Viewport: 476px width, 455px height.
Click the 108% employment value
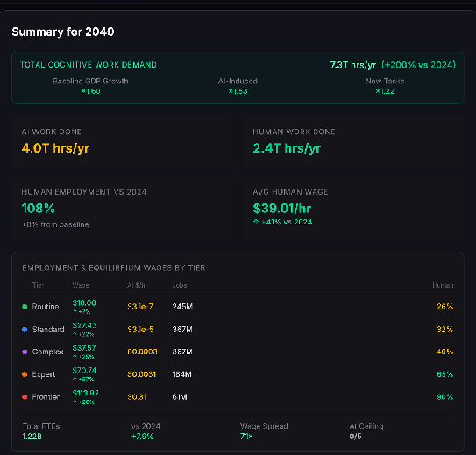[x=39, y=209]
